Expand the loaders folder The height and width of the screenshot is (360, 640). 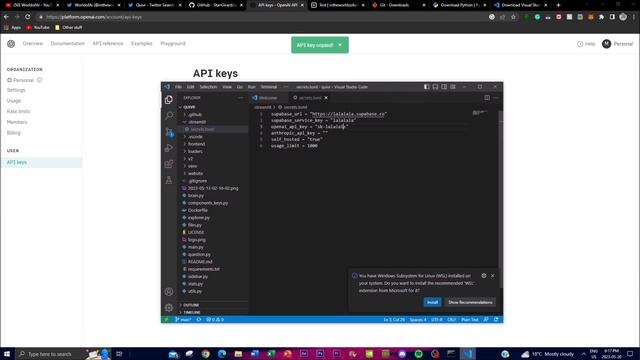pos(213,151)
